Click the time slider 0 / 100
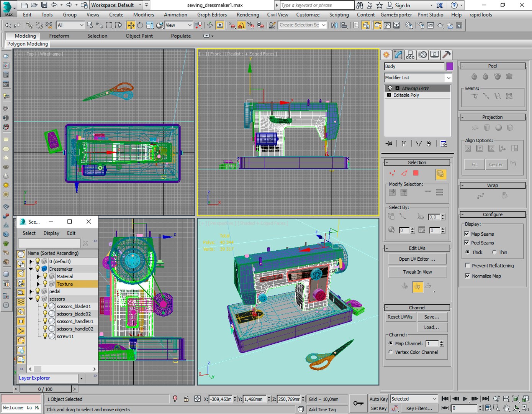 click(45, 389)
